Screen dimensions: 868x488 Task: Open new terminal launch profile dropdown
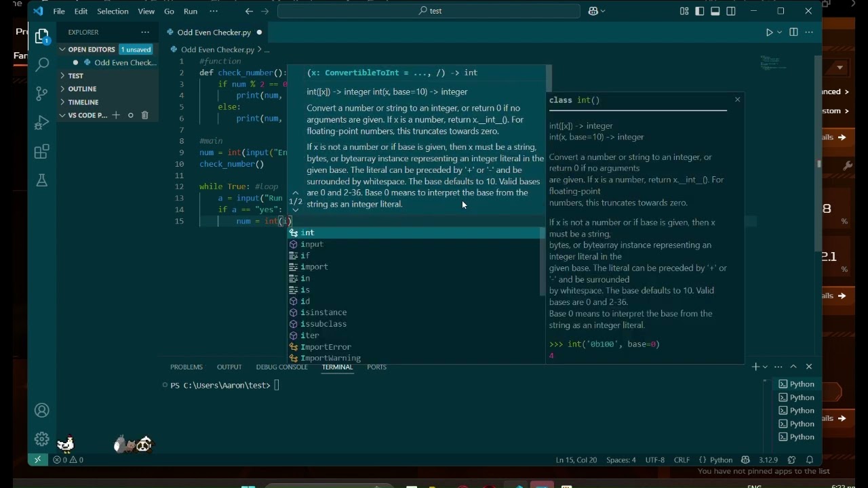click(x=766, y=367)
